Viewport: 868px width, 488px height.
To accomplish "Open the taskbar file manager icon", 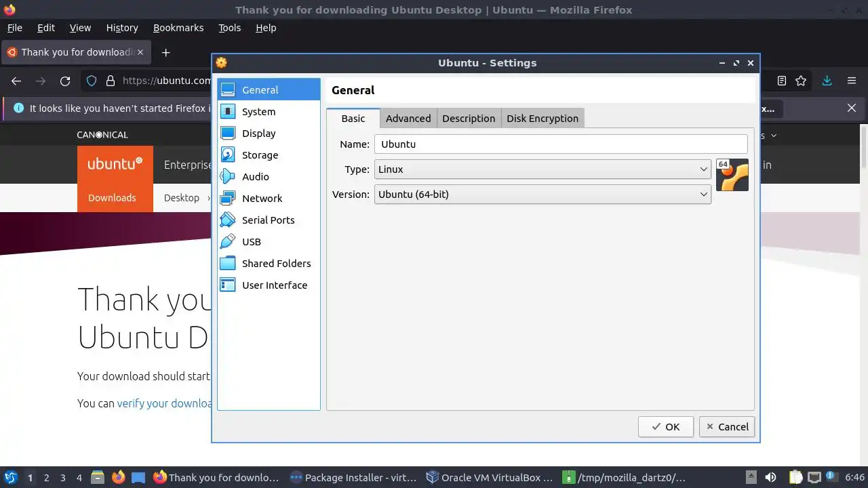I will pyautogui.click(x=98, y=477).
